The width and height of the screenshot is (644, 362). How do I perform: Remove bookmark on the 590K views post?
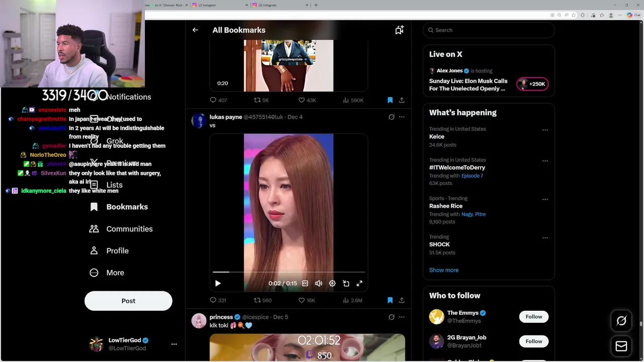(390, 100)
